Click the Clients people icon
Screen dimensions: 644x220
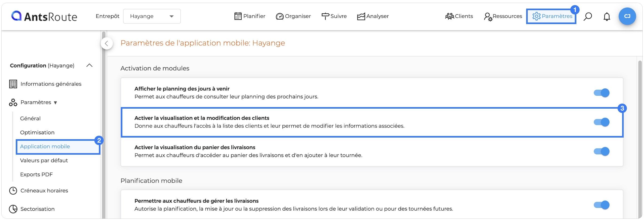tap(449, 16)
